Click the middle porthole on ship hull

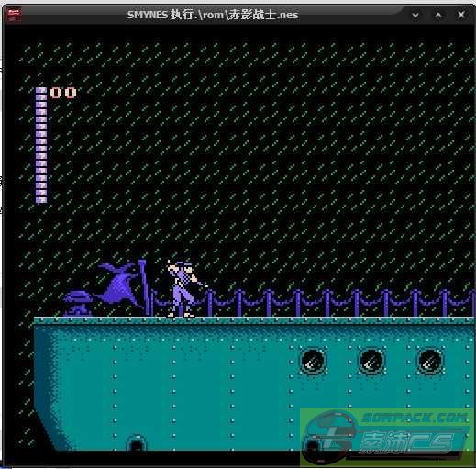tap(371, 361)
